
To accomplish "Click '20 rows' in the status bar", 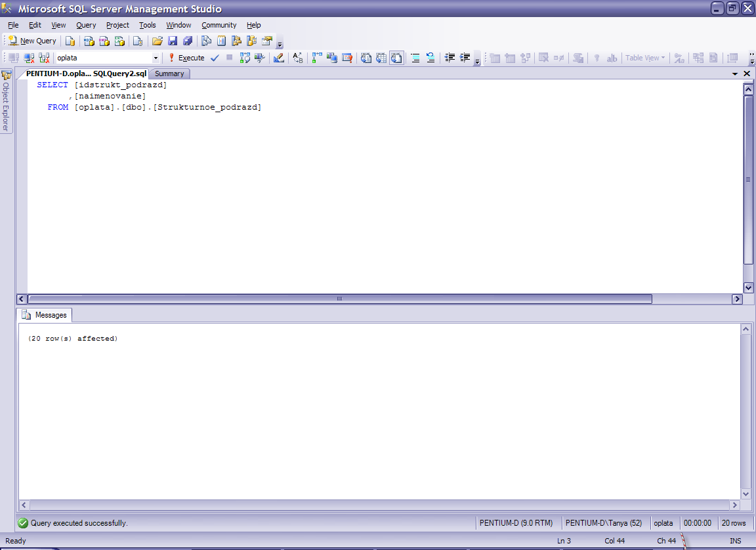I will click(733, 523).
